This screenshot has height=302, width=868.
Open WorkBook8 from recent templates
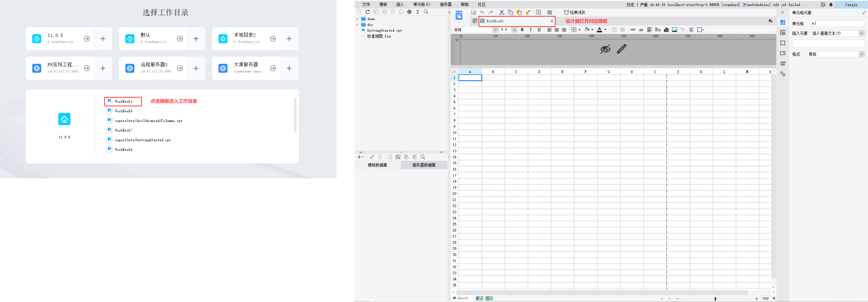123,111
